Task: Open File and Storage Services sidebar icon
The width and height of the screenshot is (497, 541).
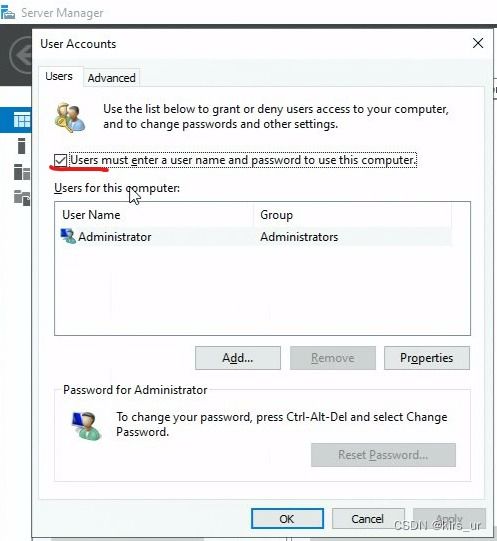Action: (x=22, y=198)
